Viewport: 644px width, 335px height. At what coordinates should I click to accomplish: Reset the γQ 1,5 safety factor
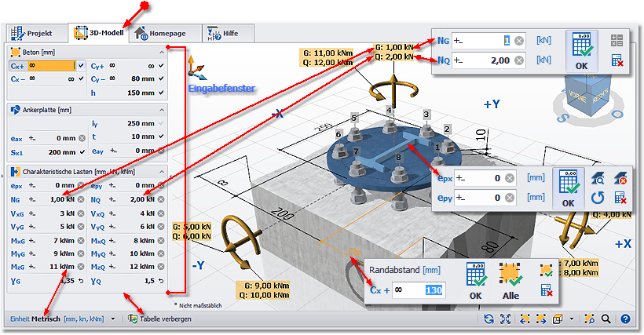coord(161,281)
